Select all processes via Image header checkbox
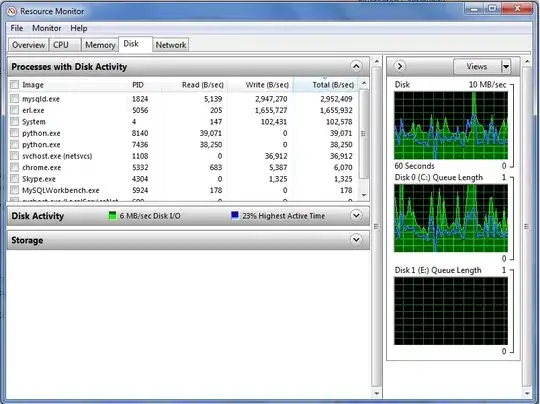The width and height of the screenshot is (540, 404). pos(14,84)
